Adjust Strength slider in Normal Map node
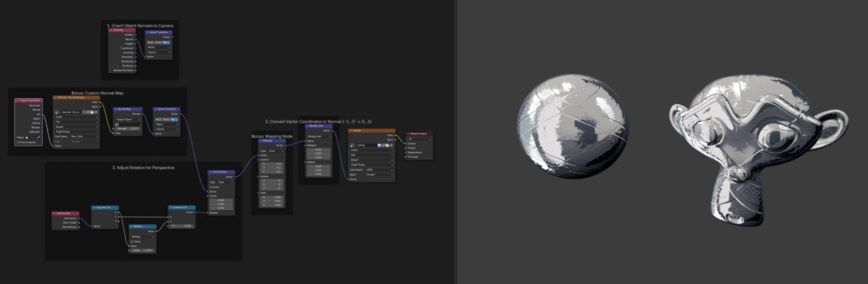868x284 pixels. click(x=128, y=129)
